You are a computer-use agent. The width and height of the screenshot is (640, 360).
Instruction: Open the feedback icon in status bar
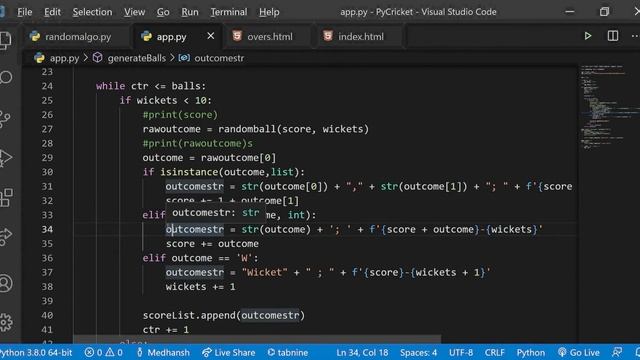(617, 352)
